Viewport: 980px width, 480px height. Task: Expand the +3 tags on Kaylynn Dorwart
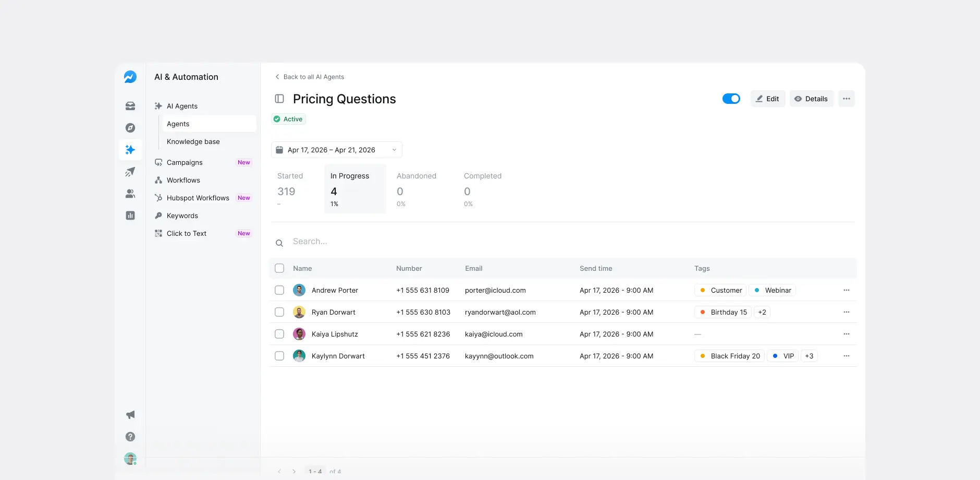[809, 356]
